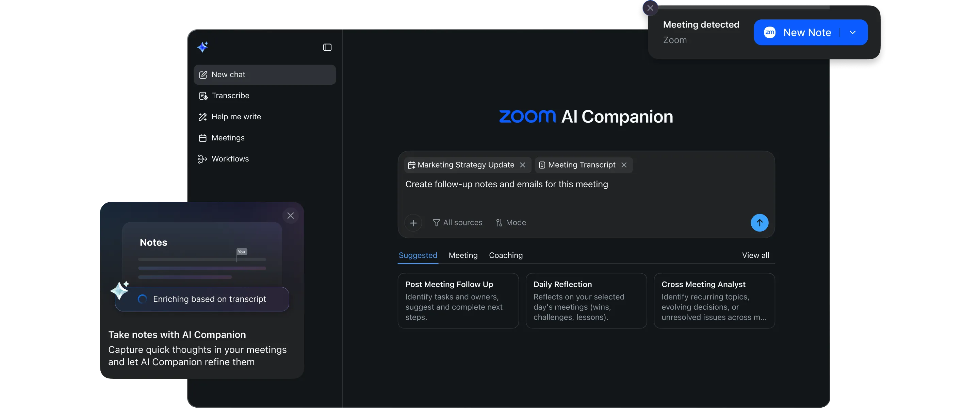Remove the Meeting Transcript source chip
The height and width of the screenshot is (408, 980).
624,165
